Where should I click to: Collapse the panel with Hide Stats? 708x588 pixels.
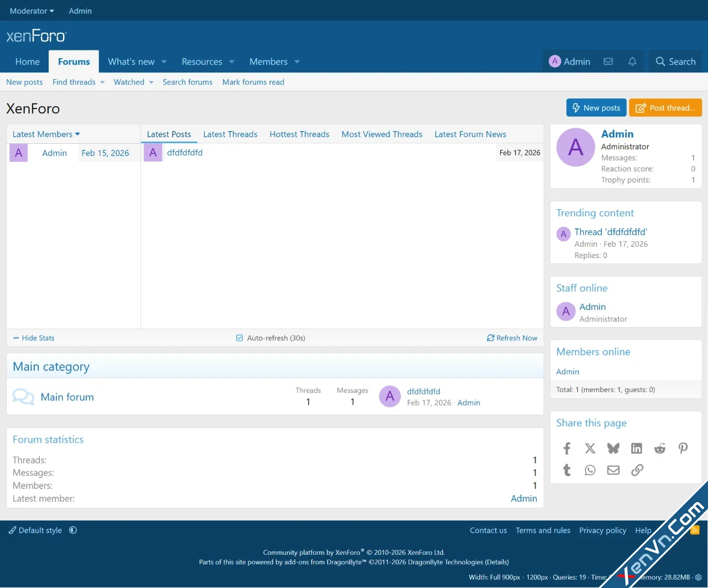pyautogui.click(x=34, y=338)
